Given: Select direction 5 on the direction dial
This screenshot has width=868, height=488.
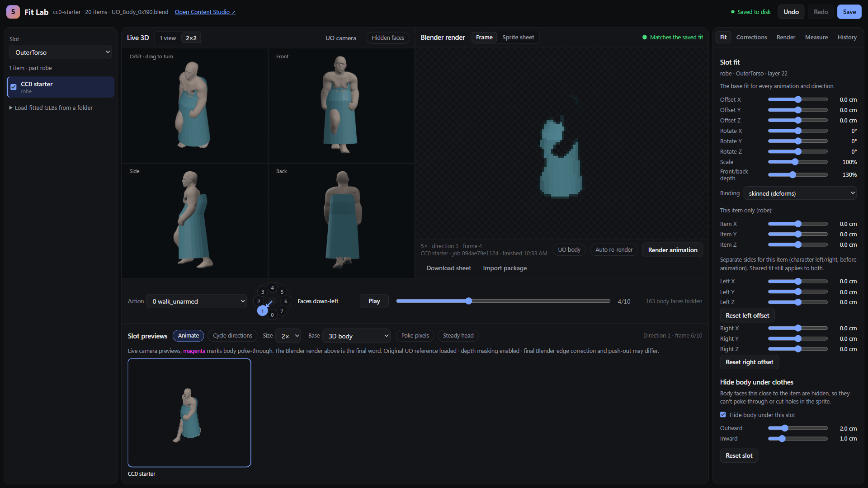Looking at the screenshot, I should [x=282, y=292].
